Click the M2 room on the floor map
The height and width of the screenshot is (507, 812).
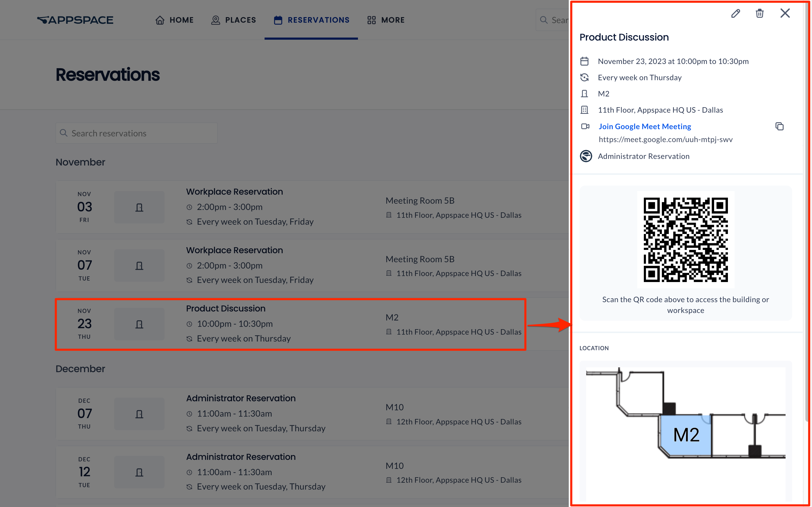point(686,435)
